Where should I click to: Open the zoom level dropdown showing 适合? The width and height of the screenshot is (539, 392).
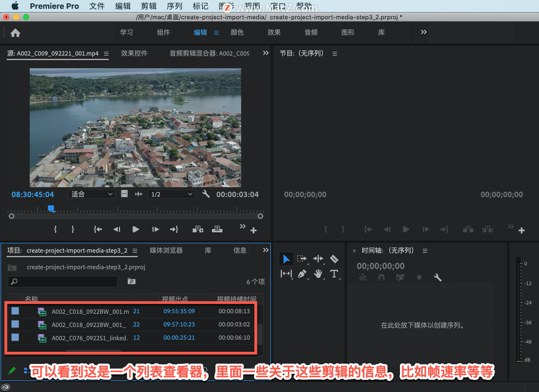[92, 194]
